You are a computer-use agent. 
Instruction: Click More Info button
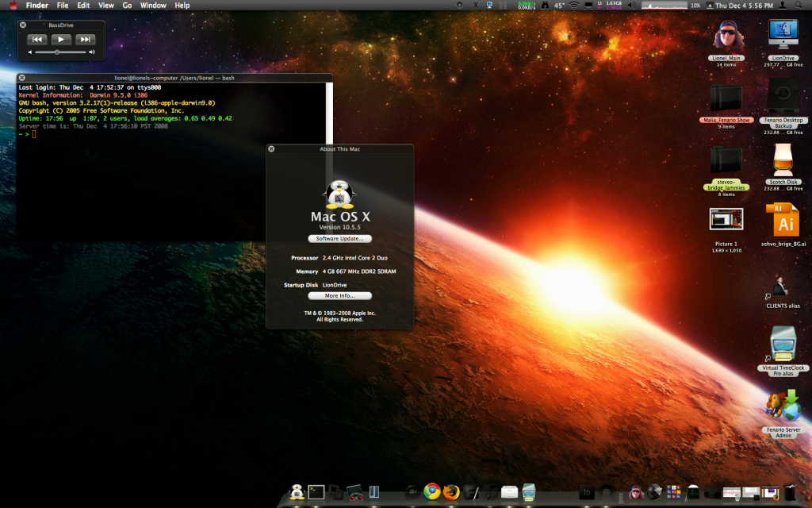(339, 296)
